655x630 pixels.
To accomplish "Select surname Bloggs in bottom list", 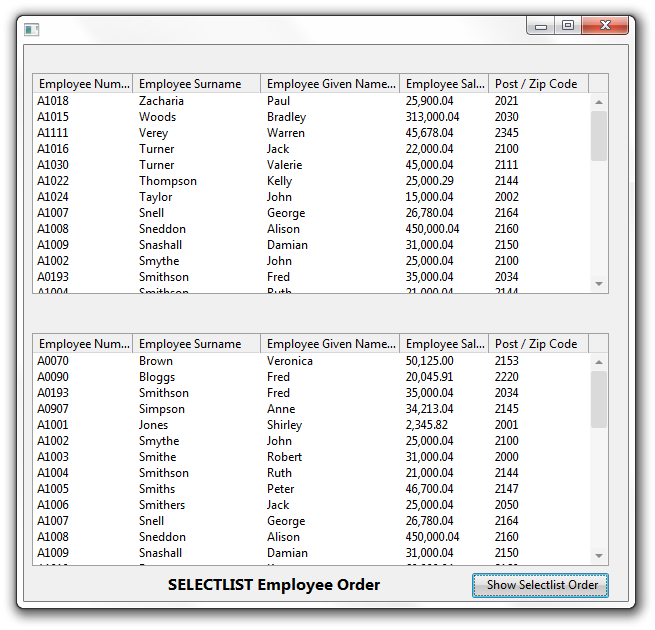I will [x=157, y=377].
